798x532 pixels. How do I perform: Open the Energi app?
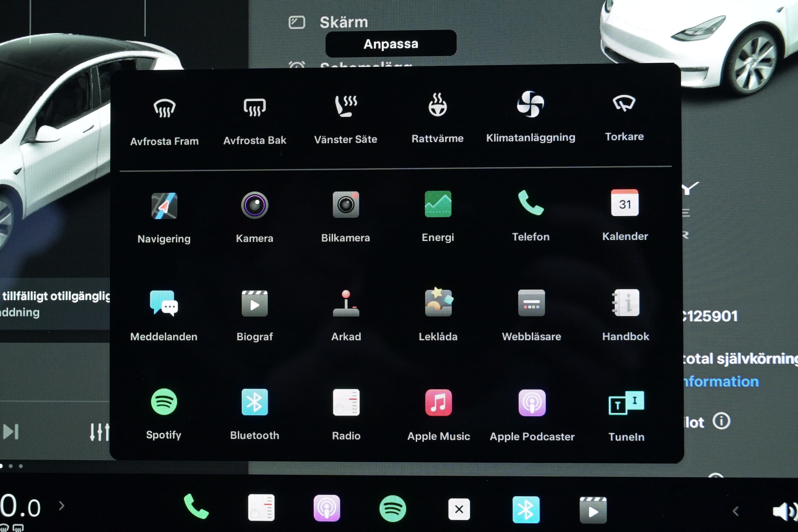click(438, 216)
